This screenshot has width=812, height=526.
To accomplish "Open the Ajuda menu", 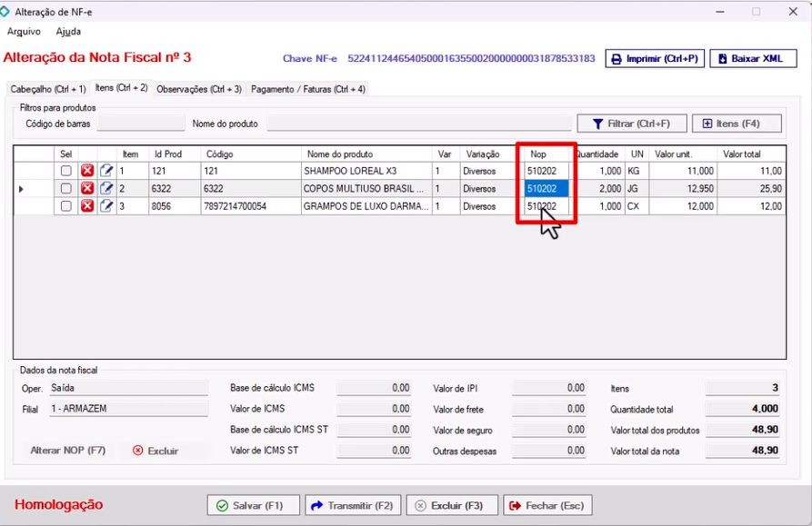I will point(68,32).
